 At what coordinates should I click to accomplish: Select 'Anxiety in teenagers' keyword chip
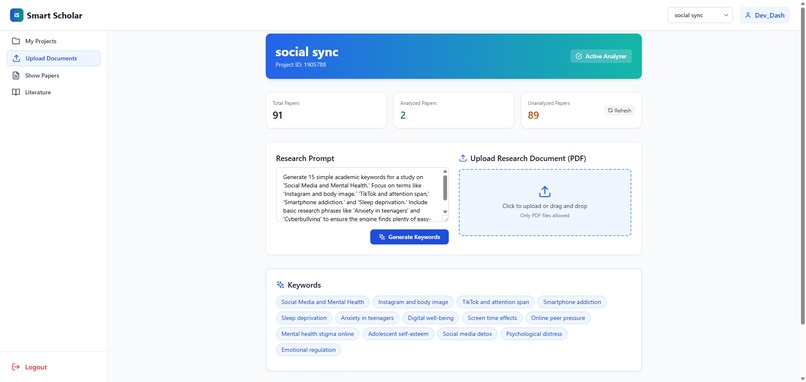tap(367, 318)
